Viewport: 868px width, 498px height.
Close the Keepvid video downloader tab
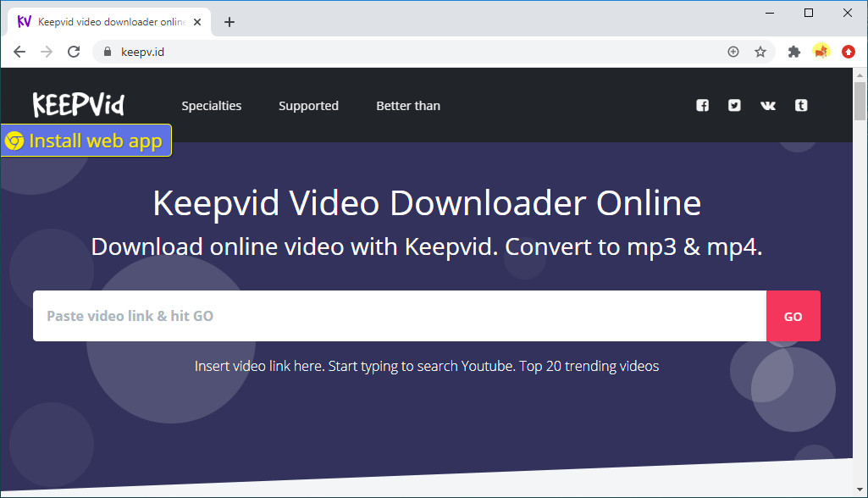pyautogui.click(x=197, y=22)
